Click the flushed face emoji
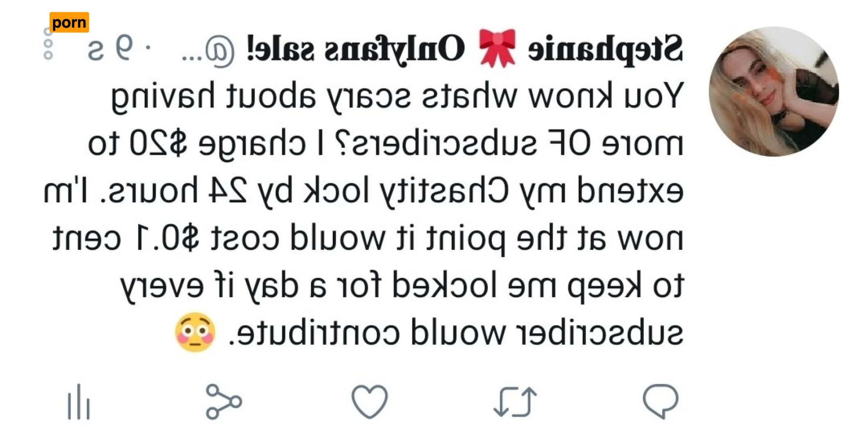This screenshot has height=441, width=868. [195, 332]
